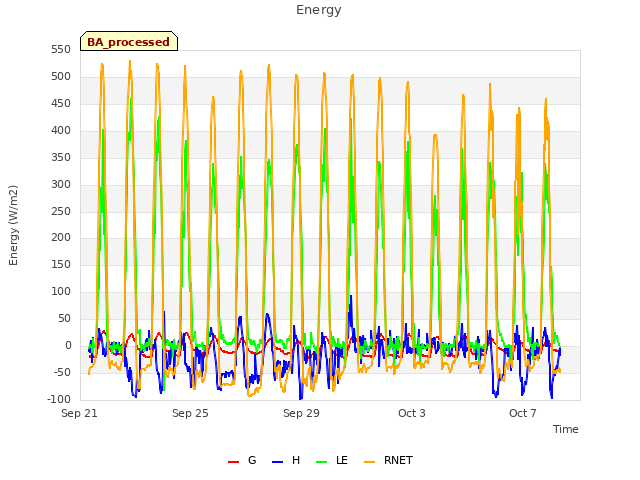Click the 400 y-axis tick label

[61, 130]
